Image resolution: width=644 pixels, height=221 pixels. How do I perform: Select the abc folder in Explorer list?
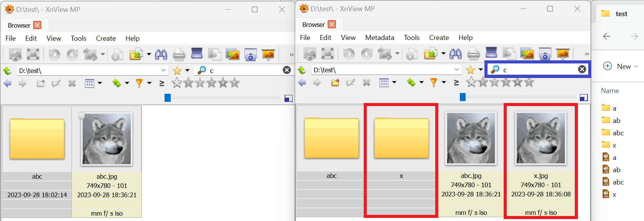pos(613,133)
